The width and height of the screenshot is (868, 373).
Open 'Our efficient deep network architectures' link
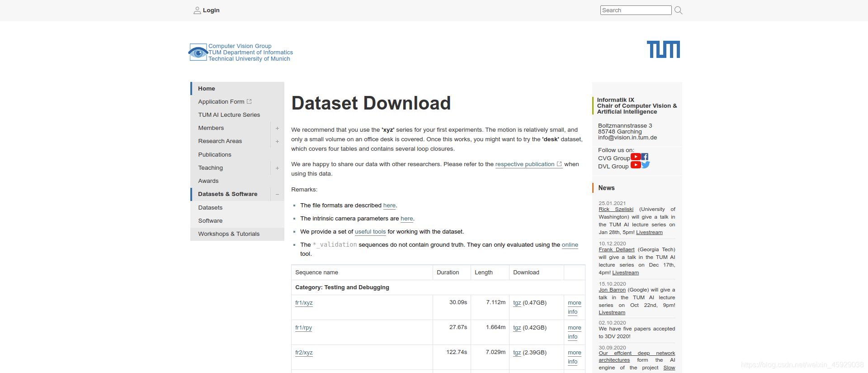(637, 357)
